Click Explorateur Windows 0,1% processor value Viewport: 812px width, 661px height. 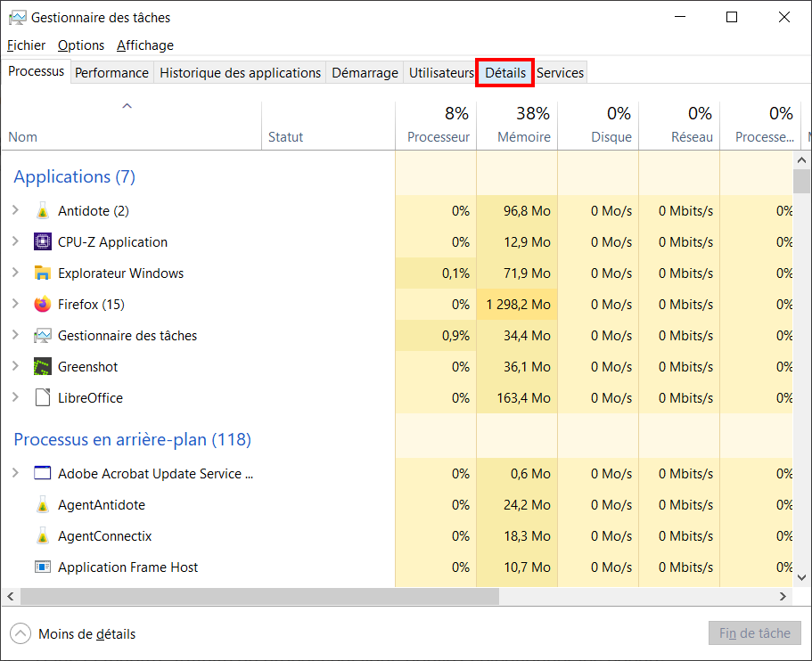point(455,273)
